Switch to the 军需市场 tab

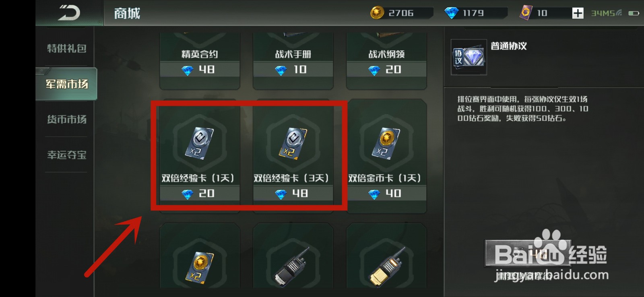coord(66,84)
